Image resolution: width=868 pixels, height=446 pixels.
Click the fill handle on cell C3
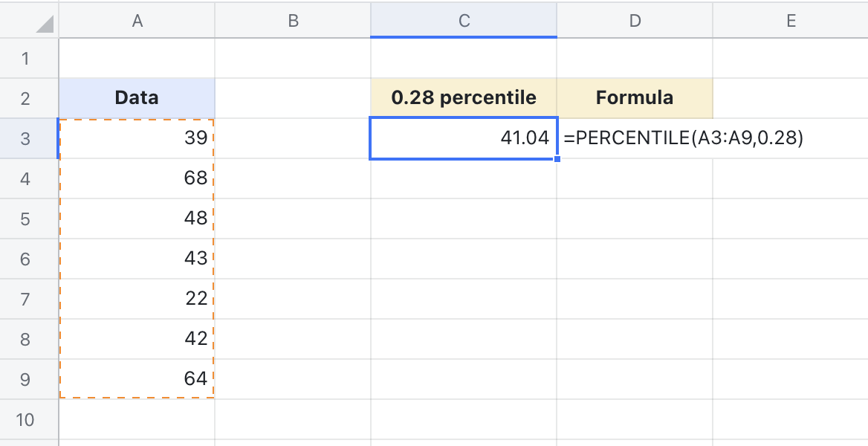tap(556, 158)
